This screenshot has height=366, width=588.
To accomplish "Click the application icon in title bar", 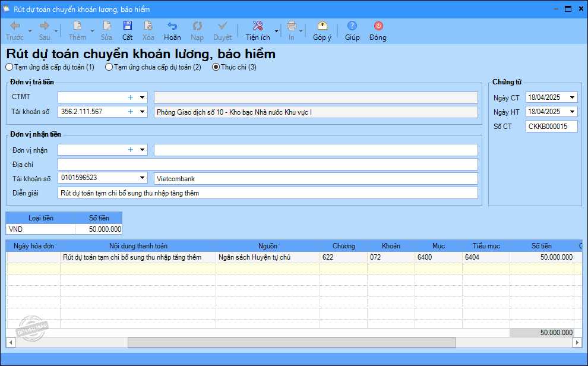I will [6, 9].
